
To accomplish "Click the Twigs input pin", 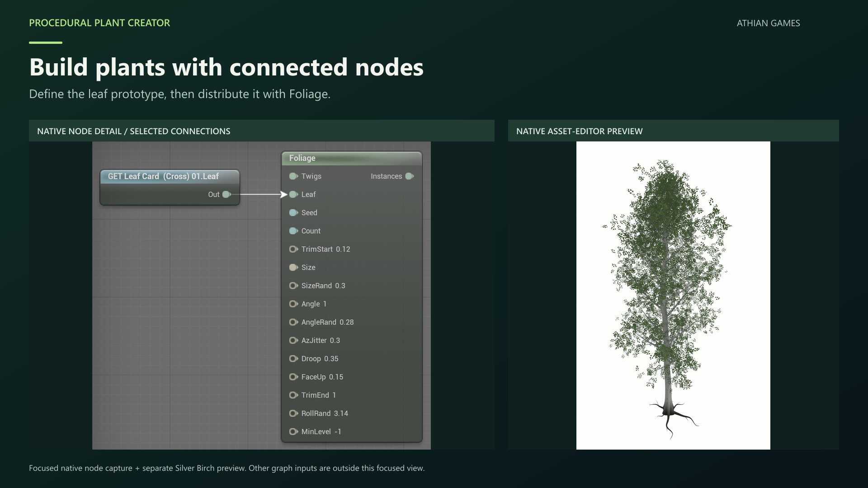I will (x=293, y=176).
